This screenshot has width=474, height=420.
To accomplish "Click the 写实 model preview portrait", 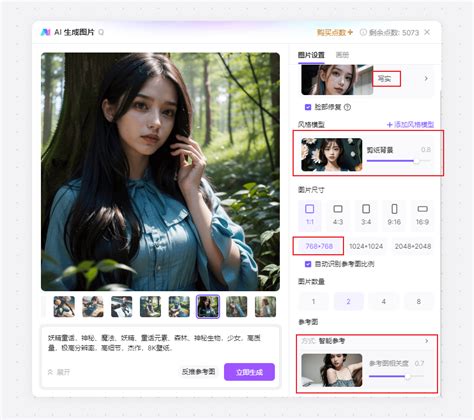I will coord(337,80).
